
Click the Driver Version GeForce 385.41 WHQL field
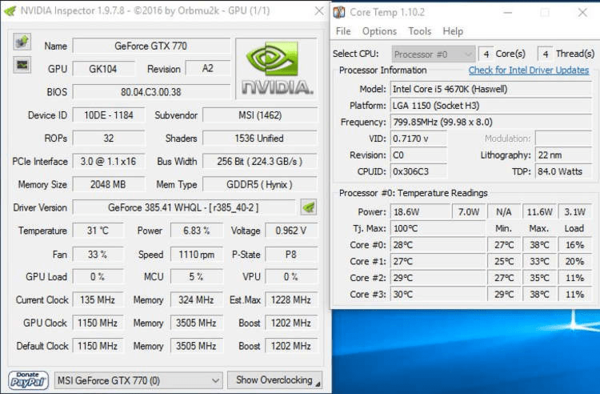tap(184, 208)
